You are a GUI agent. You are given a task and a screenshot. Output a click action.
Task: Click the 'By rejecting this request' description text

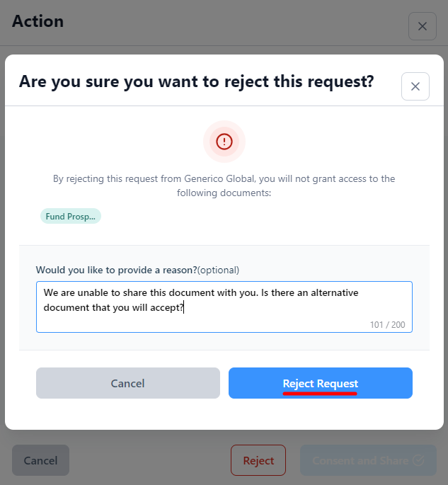(x=224, y=186)
